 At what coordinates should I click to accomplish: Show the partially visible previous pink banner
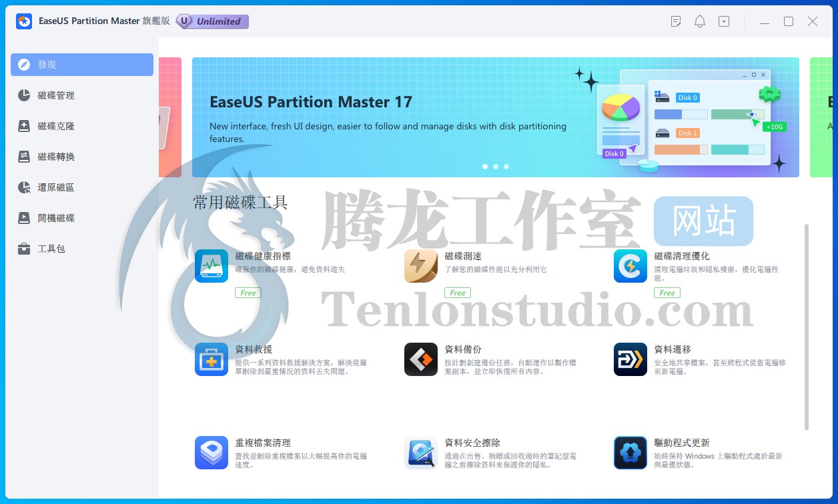coord(170,117)
